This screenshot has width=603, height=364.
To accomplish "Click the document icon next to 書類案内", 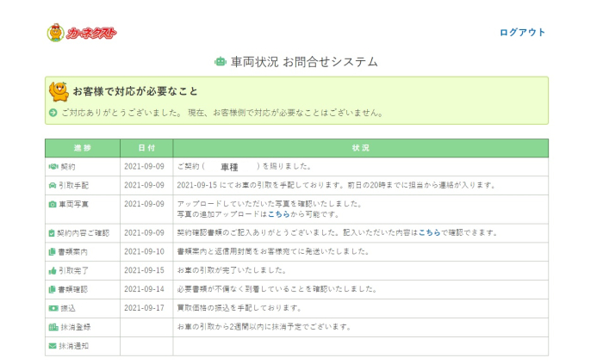I will [x=53, y=251].
